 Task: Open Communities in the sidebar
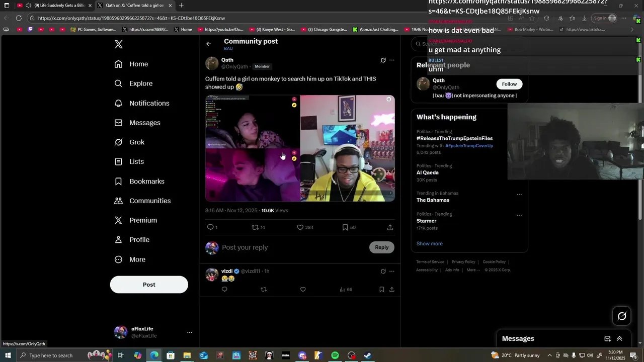pyautogui.click(x=142, y=201)
